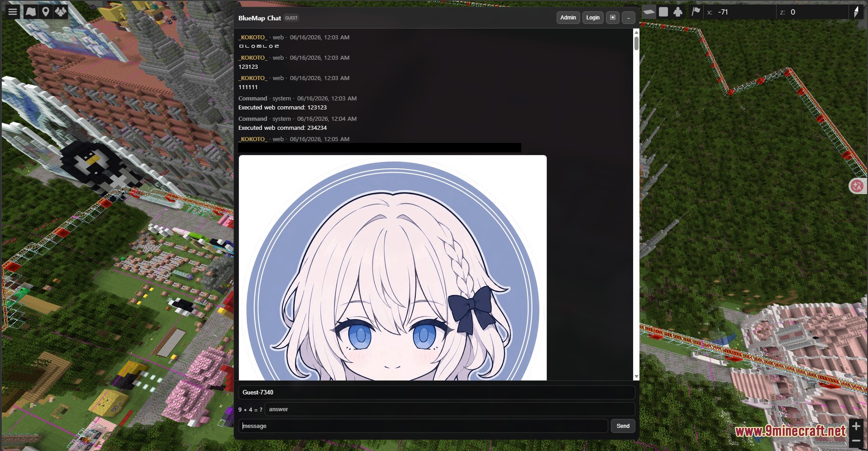
Task: Click the BlueMap Chat title
Action: click(x=260, y=18)
